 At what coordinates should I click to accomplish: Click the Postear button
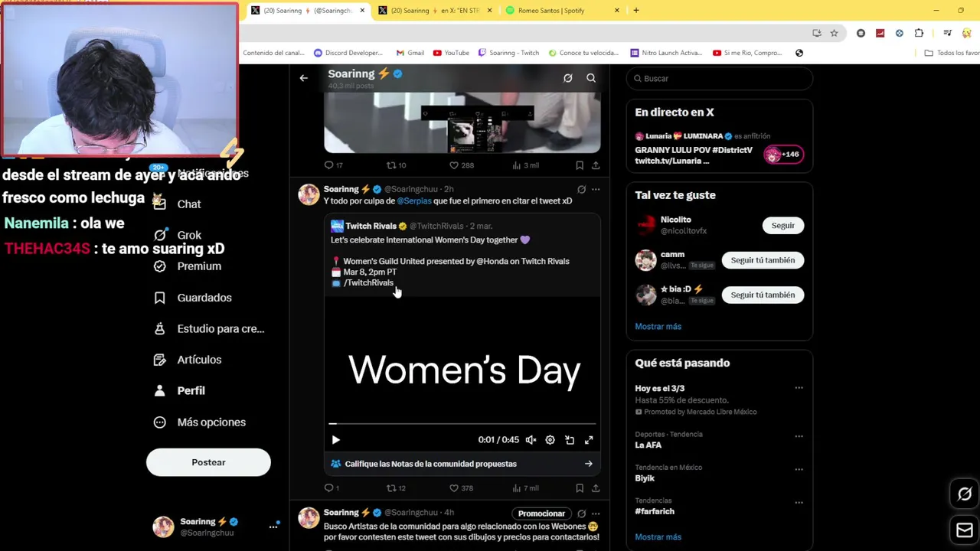[208, 462]
